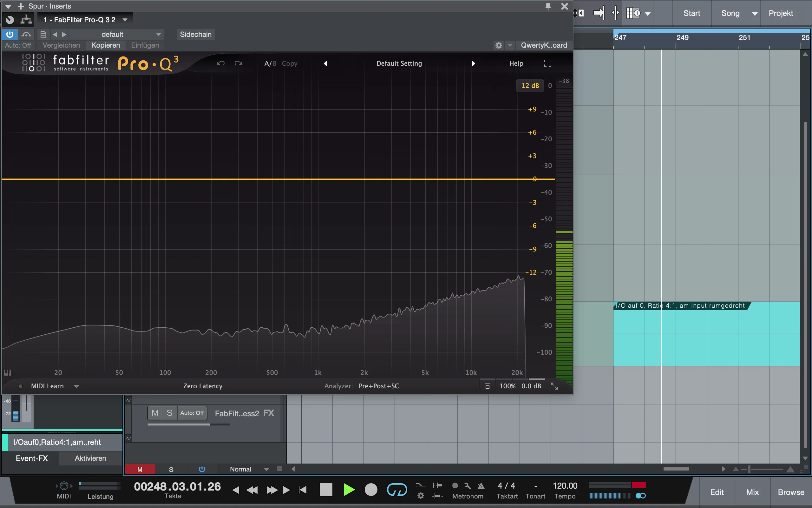The height and width of the screenshot is (508, 812).
Task: Open the Normal mode dropdown
Action: tap(249, 469)
